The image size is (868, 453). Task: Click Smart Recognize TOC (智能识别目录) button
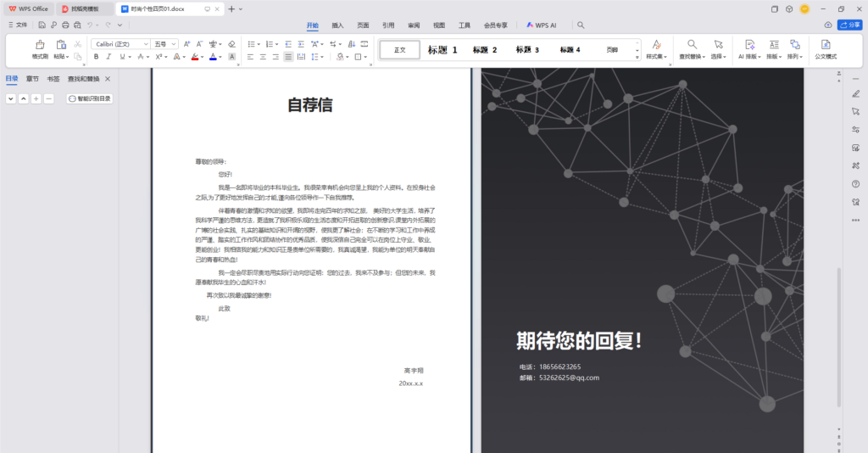tap(90, 98)
